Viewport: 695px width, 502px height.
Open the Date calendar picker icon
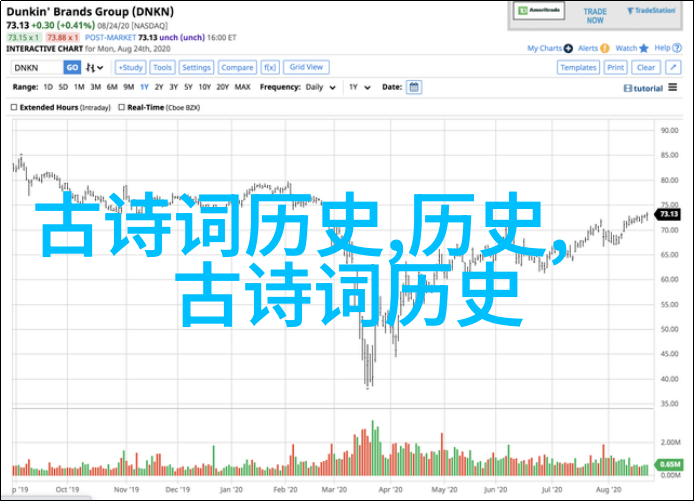point(414,87)
